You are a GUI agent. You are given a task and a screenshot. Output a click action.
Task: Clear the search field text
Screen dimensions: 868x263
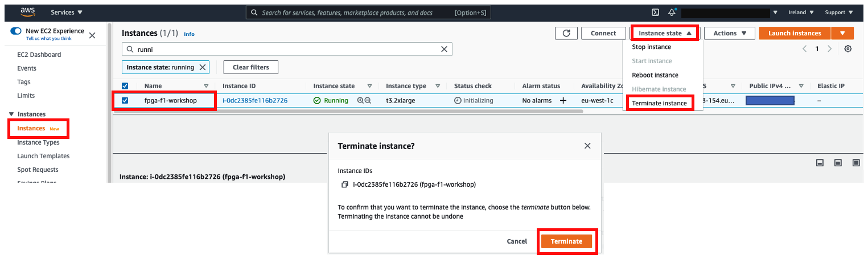tap(445, 50)
